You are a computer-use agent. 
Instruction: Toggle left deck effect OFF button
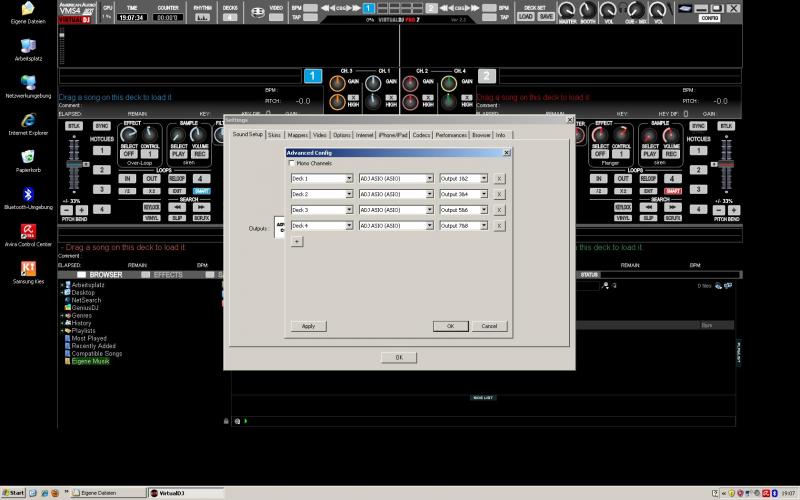pos(129,154)
